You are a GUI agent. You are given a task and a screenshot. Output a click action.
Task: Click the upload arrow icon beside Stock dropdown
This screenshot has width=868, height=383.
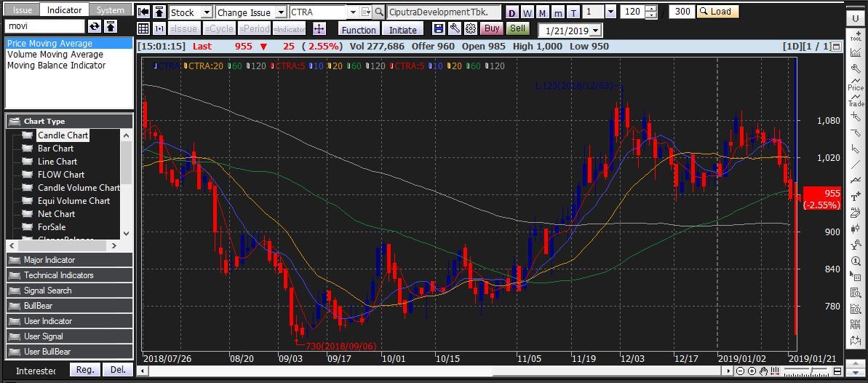coord(159,12)
